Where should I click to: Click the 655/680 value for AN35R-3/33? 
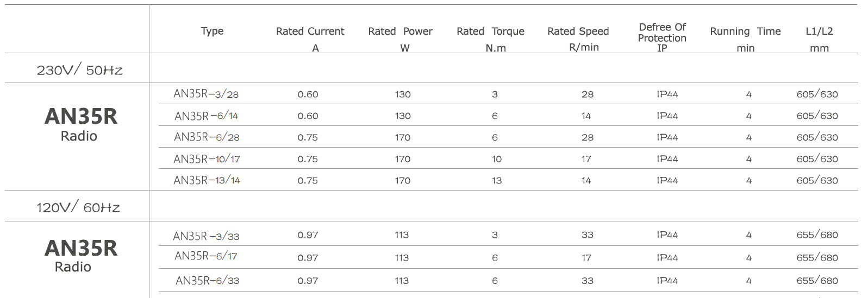pyautogui.click(x=817, y=235)
